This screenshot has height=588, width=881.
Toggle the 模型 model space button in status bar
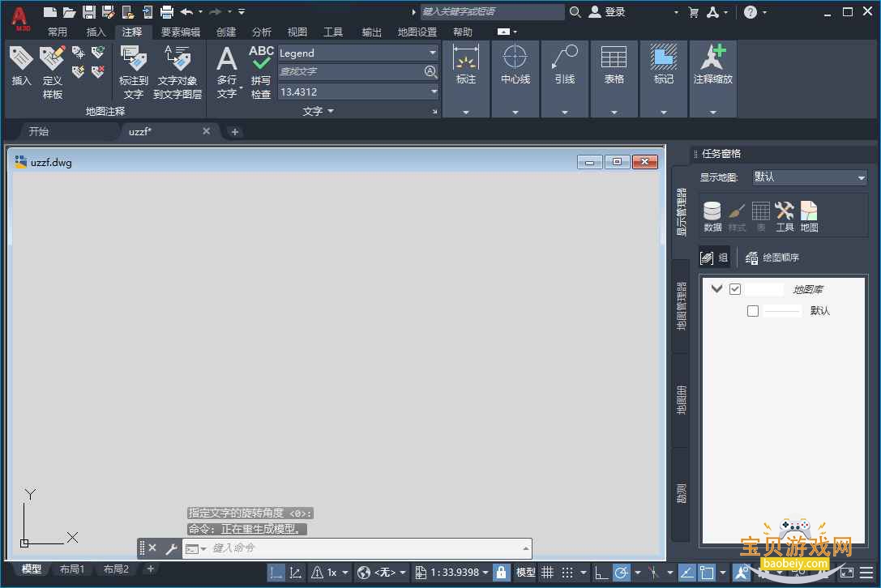pyautogui.click(x=526, y=573)
